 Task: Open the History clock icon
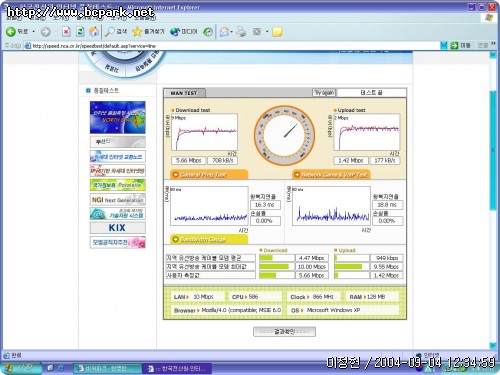(208, 32)
